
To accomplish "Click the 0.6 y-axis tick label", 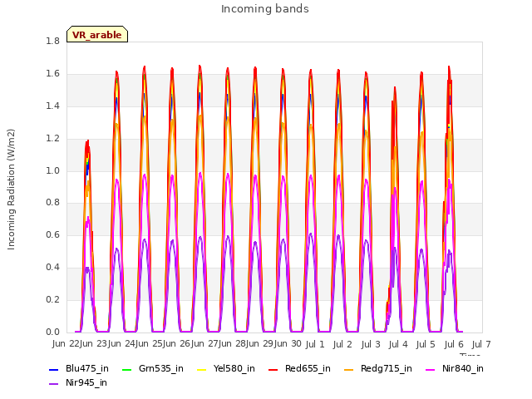I will click(52, 234).
